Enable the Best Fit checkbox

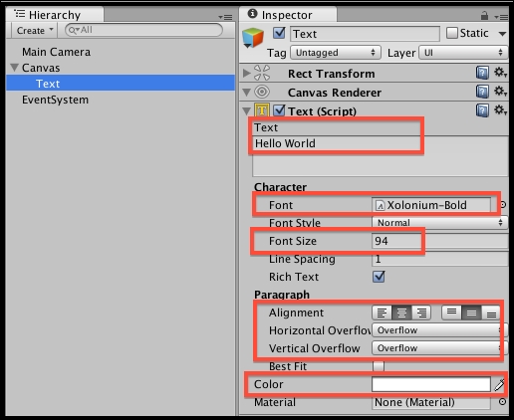(379, 366)
